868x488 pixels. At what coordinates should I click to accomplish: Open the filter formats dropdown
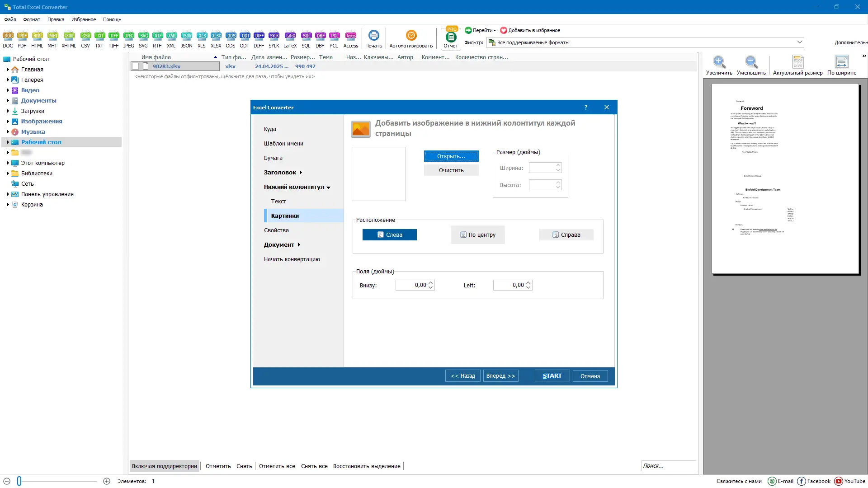pos(799,42)
